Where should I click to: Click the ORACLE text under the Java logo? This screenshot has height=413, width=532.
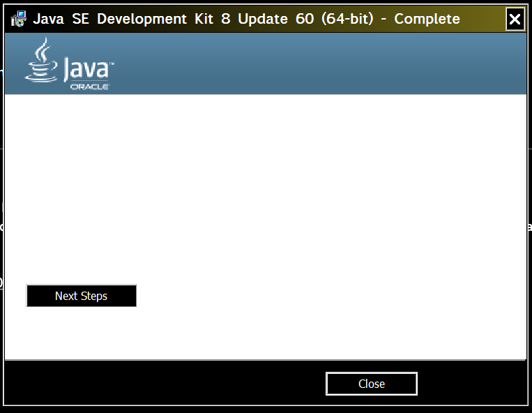coord(89,87)
